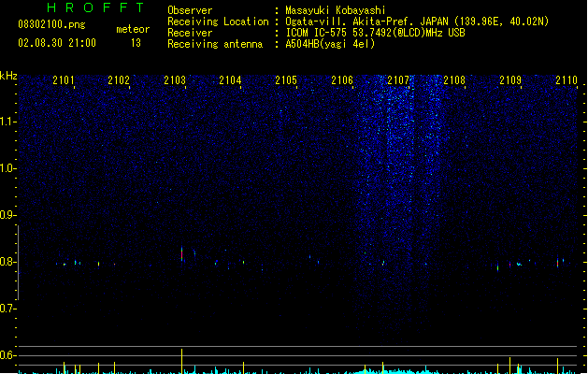Click the meteor count label
The width and height of the screenshot is (588, 374).
pos(133,29)
